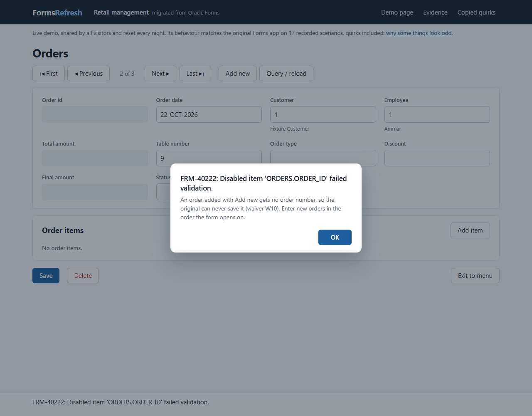Click the 'migrated from Oracle Forms' subtitle
Image resolution: width=532 pixels, height=416 pixels.
(186, 13)
